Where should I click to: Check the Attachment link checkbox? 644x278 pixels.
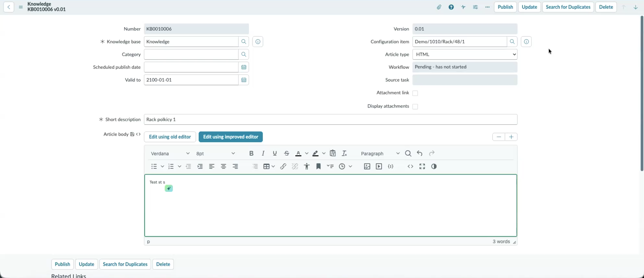click(415, 93)
